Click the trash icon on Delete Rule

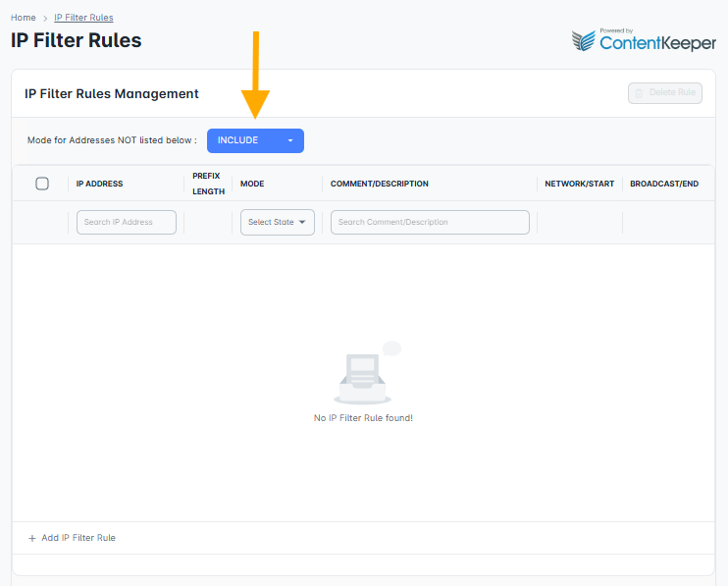tap(639, 93)
